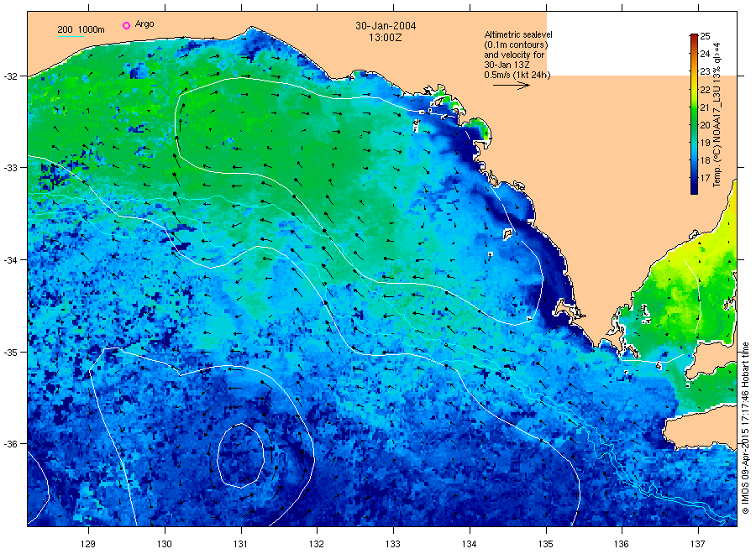The height and width of the screenshot is (554, 756).
Task: Click the latitude axis label "-35"
Action: [11, 353]
